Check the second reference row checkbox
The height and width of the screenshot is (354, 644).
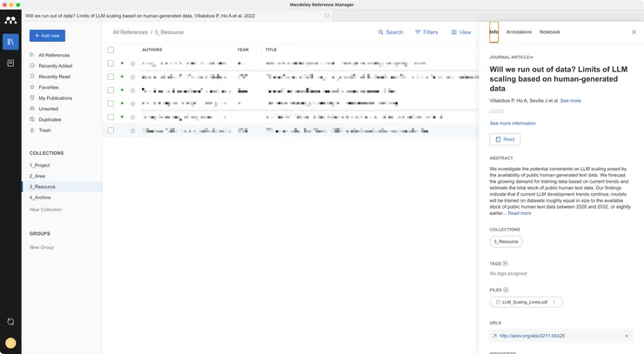(x=111, y=77)
